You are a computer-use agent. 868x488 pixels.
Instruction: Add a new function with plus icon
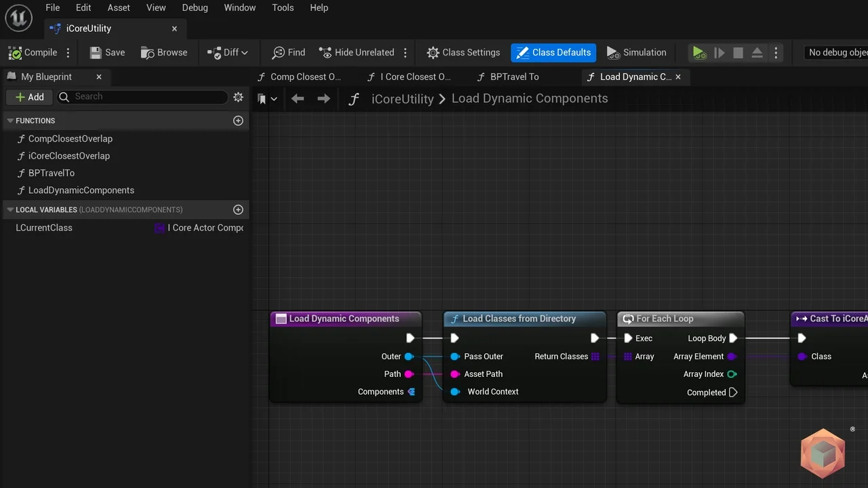[238, 121]
